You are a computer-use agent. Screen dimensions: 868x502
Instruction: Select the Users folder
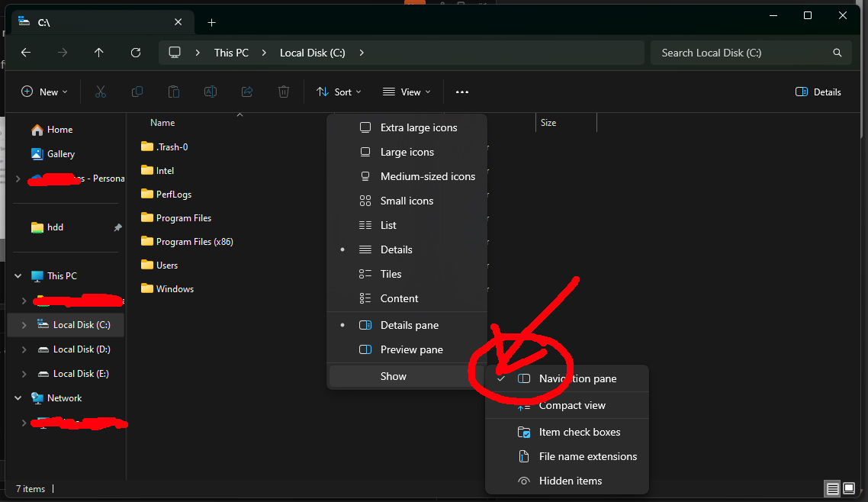point(159,265)
